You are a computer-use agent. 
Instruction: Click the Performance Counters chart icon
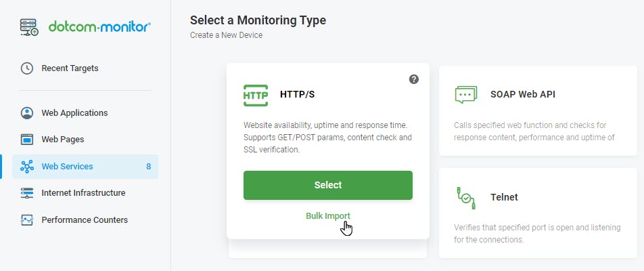point(27,220)
